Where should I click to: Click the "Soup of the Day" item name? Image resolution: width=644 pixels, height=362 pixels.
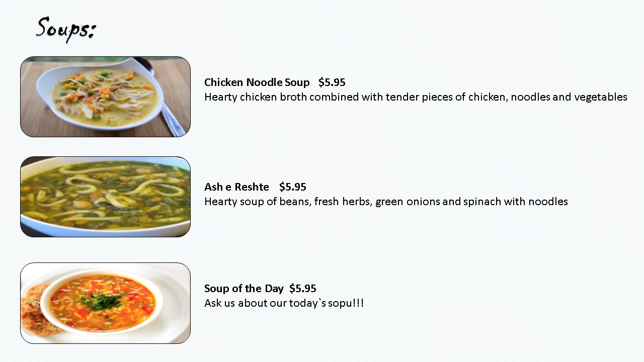coord(244,289)
